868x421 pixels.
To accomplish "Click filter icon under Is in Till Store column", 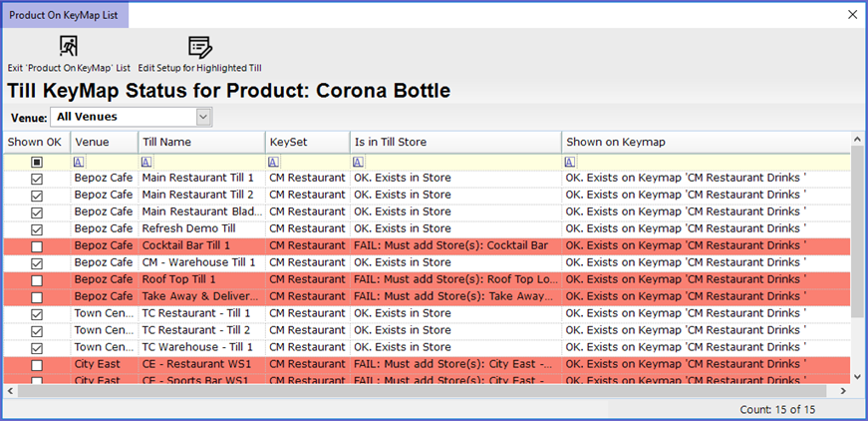I will [x=359, y=162].
